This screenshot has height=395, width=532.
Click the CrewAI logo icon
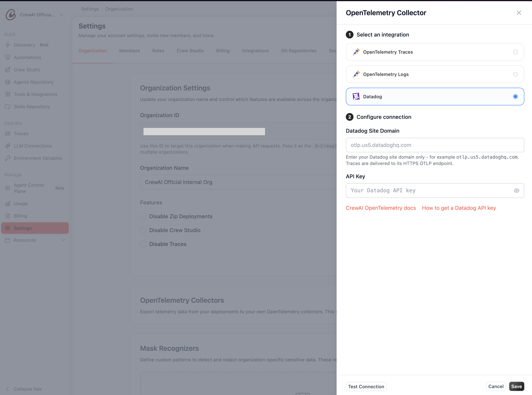tap(11, 15)
